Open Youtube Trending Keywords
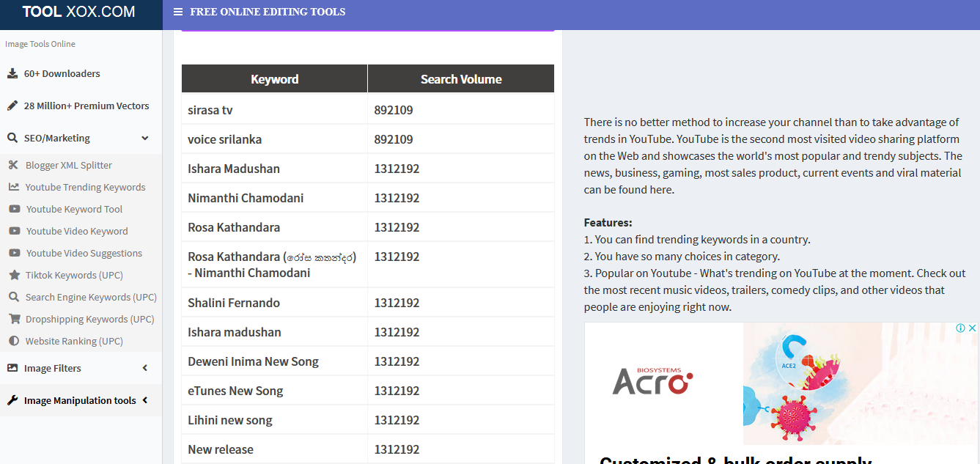The image size is (980, 464). coord(86,187)
